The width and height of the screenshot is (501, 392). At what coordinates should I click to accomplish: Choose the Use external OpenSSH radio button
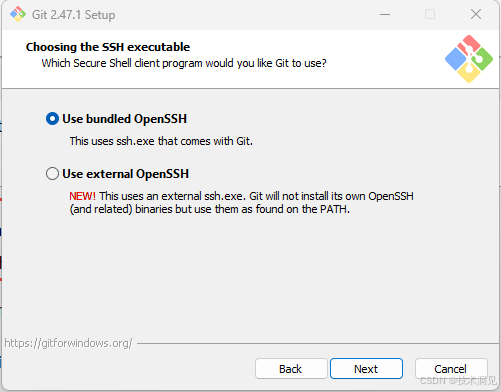pyautogui.click(x=52, y=174)
